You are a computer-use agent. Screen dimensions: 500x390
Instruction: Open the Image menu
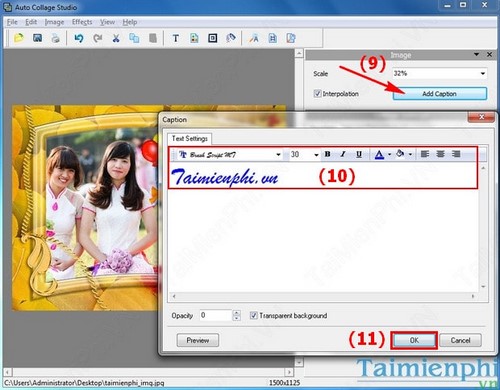pyautogui.click(x=54, y=22)
